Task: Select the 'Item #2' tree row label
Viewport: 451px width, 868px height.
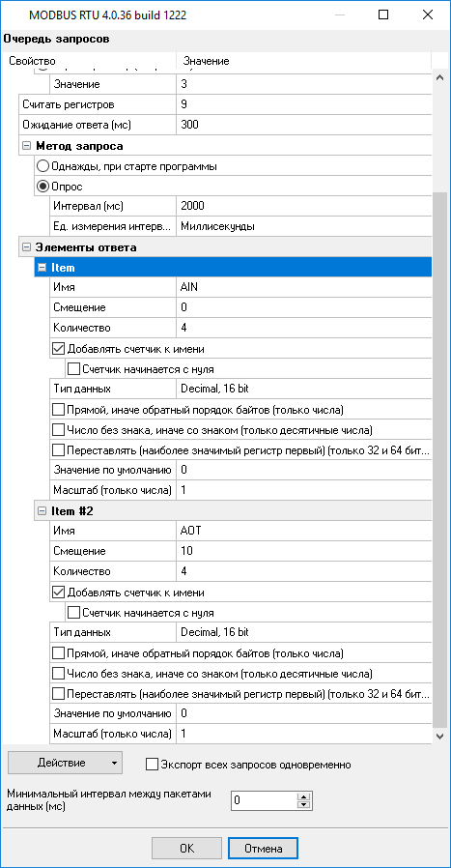Action: pyautogui.click(x=72, y=512)
